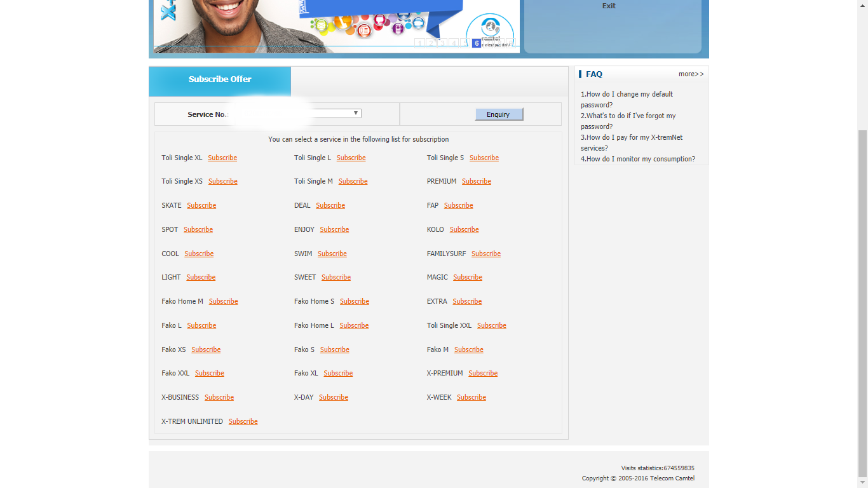The height and width of the screenshot is (488, 868).
Task: Click the Camtel logo in banner
Action: pos(489,30)
